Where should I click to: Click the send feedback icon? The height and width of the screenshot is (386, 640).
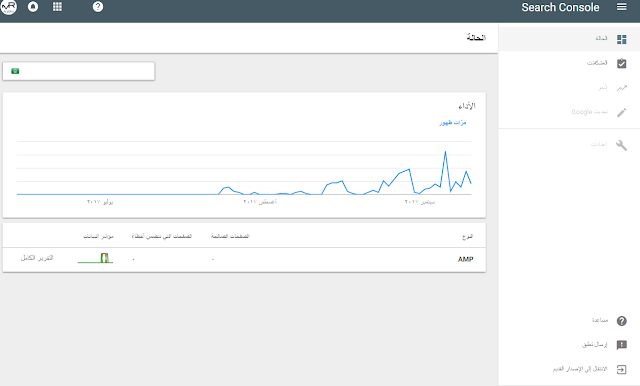(621, 345)
